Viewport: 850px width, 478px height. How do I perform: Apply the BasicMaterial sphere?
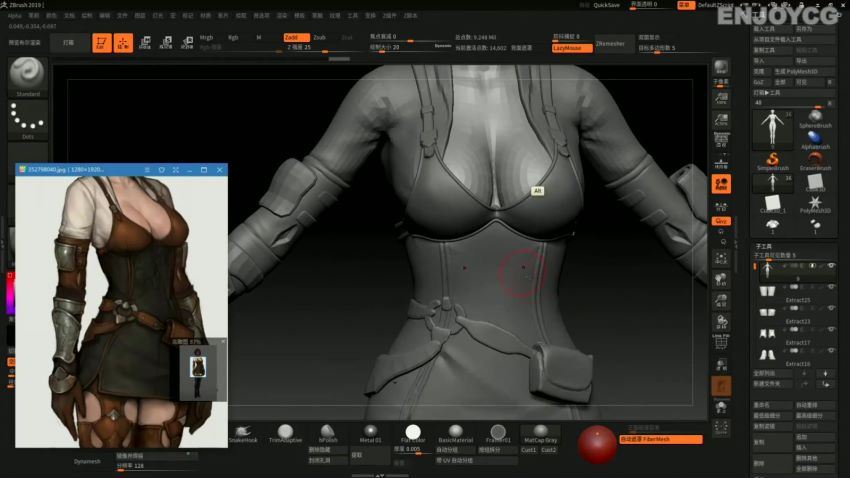[x=455, y=434]
